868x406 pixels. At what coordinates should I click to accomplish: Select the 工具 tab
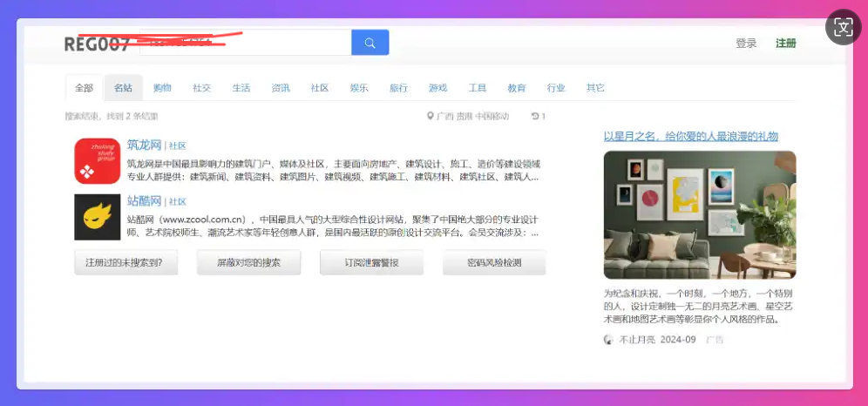(478, 87)
